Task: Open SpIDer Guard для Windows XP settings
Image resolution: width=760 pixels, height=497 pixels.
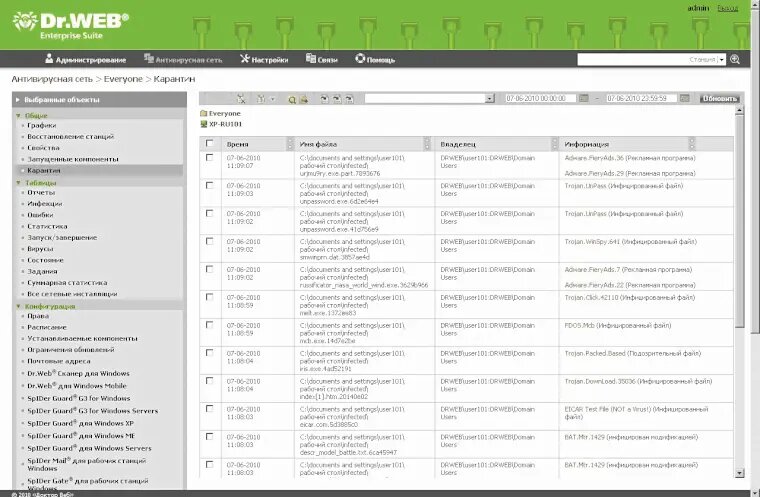Action: tap(80, 423)
